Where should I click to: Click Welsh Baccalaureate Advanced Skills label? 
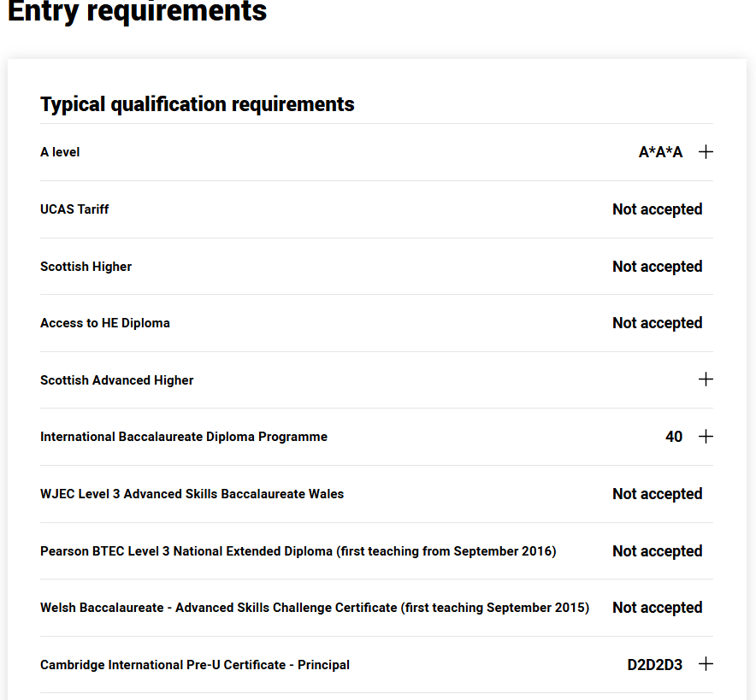pos(315,608)
